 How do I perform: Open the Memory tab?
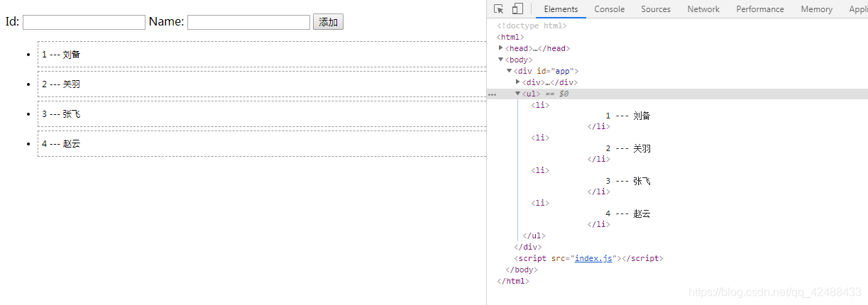pos(817,9)
